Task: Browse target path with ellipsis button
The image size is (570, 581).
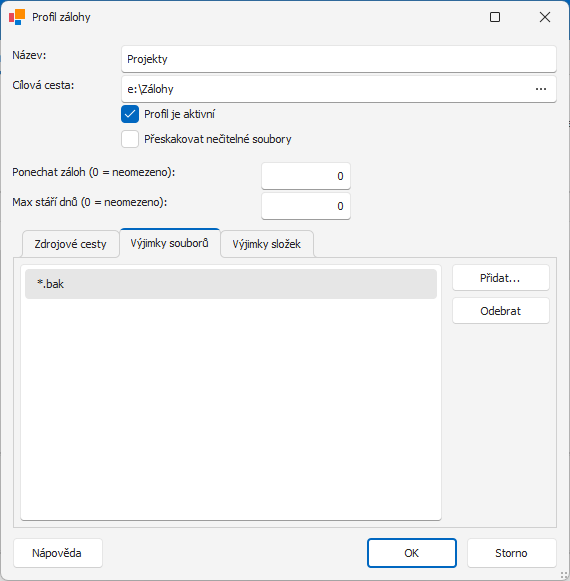Action: pos(541,89)
